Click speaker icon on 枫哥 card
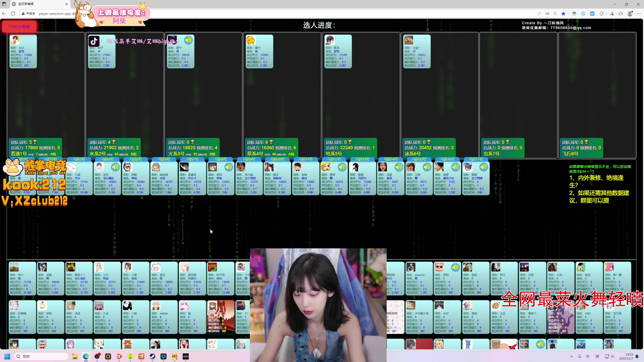 pos(484,167)
